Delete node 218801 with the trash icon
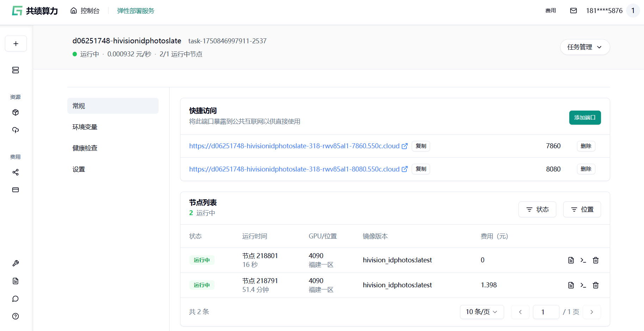644x331 pixels. click(x=595, y=260)
